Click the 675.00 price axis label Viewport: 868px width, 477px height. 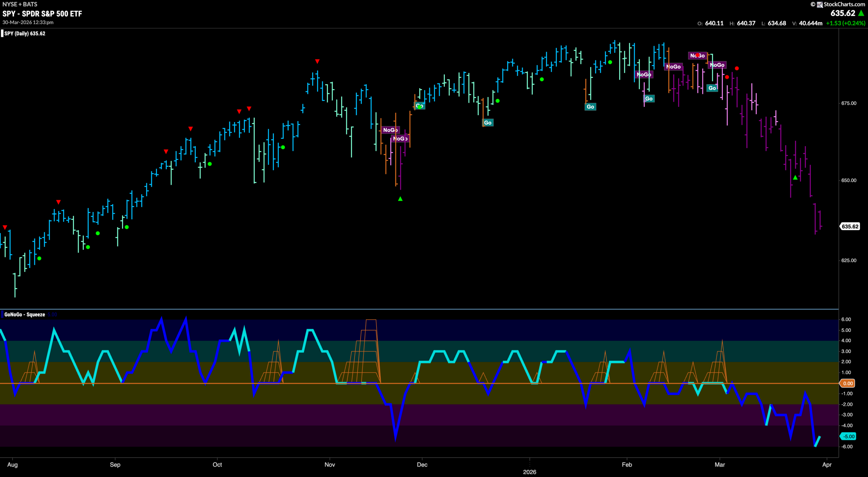(x=849, y=103)
